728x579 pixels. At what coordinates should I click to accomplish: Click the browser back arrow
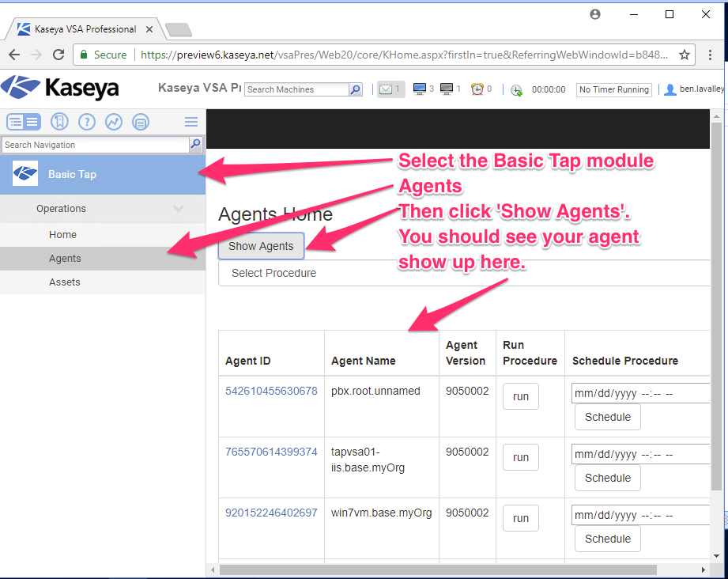click(14, 55)
